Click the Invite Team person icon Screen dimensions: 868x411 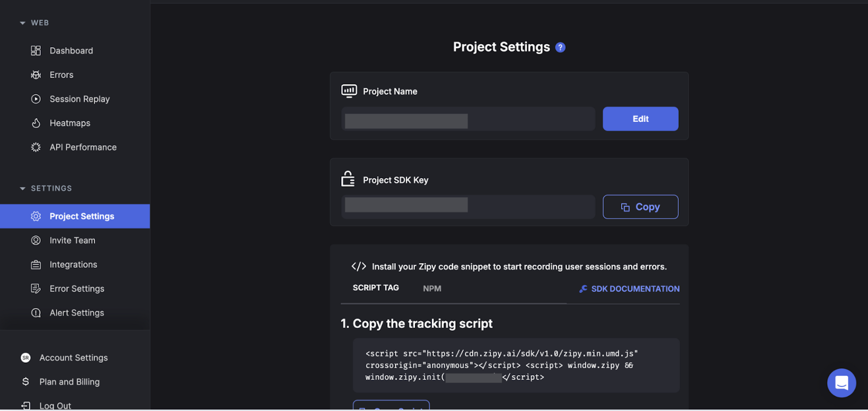click(36, 240)
